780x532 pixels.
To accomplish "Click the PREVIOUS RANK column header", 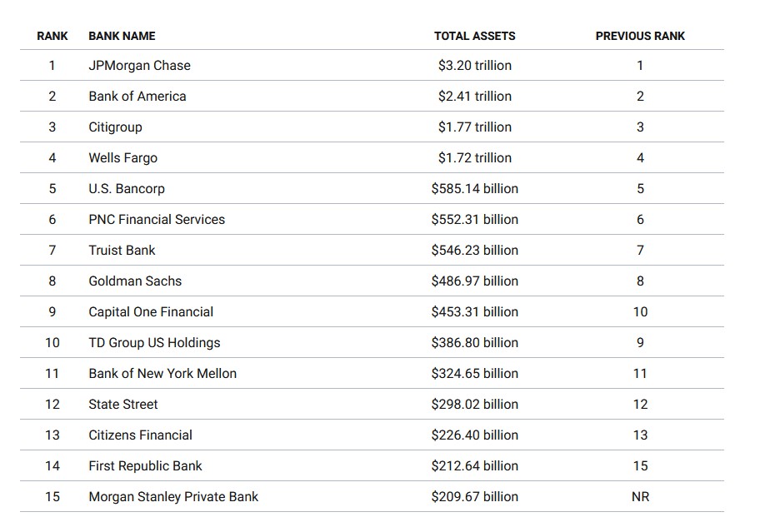I will [x=640, y=36].
